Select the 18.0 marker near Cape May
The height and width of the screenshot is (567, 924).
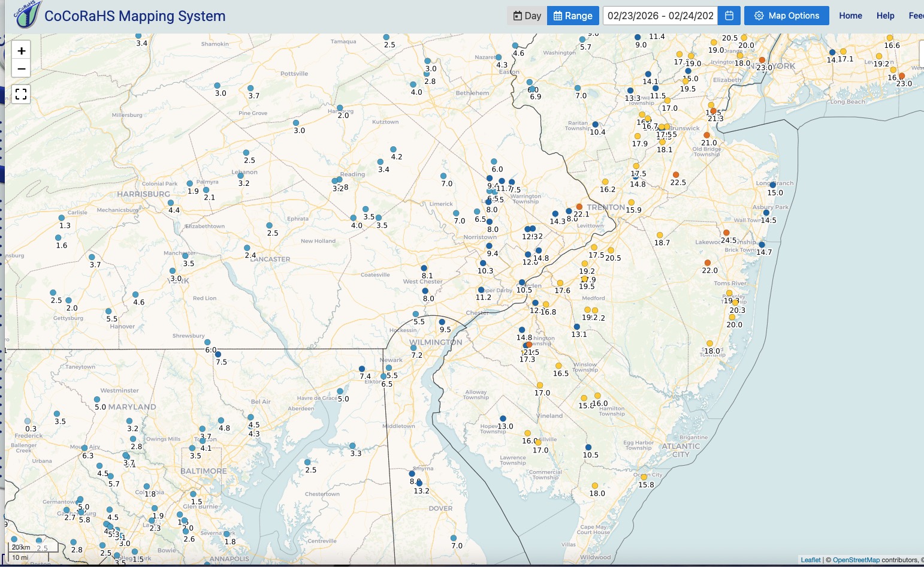pos(594,485)
